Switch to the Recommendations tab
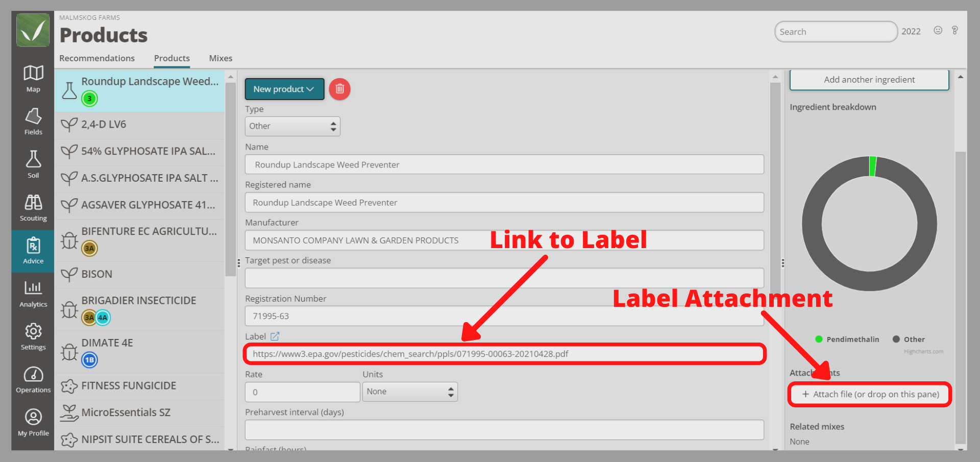Viewport: 980px width, 462px height. 97,58
